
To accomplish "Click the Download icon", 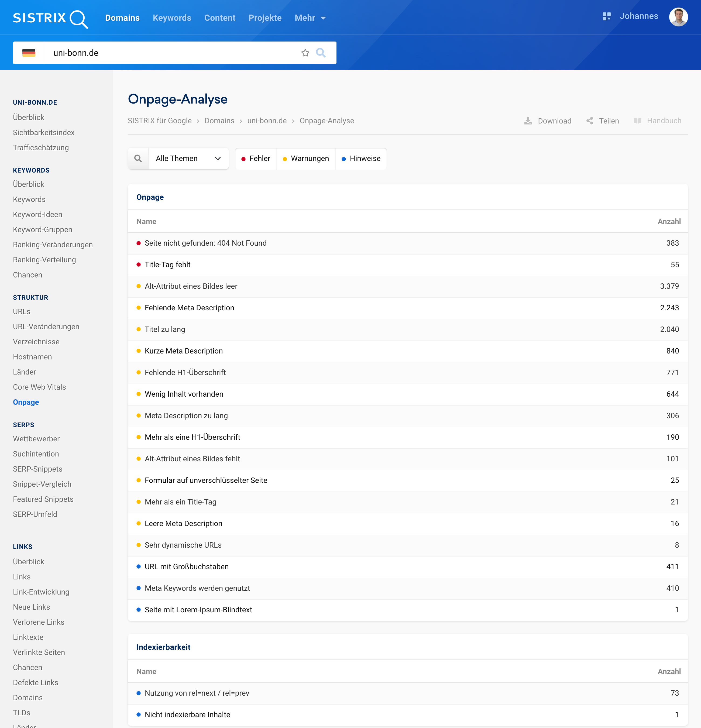I will pyautogui.click(x=528, y=121).
